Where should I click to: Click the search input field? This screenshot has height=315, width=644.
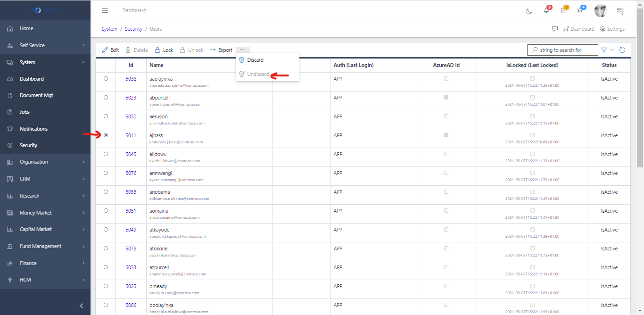pyautogui.click(x=566, y=50)
